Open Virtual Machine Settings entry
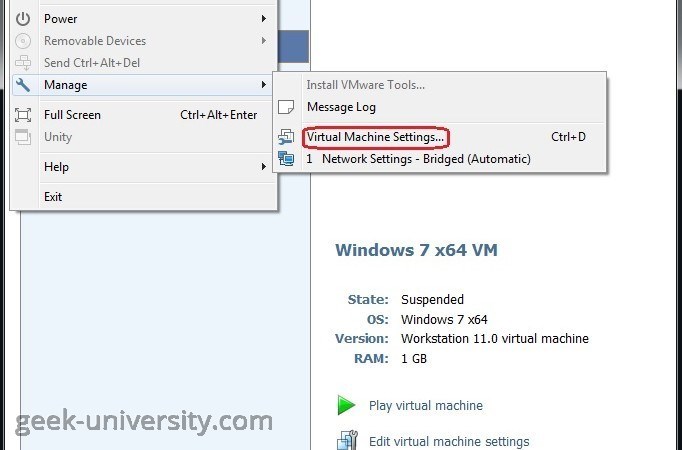This screenshot has height=450, width=682. 439,137
